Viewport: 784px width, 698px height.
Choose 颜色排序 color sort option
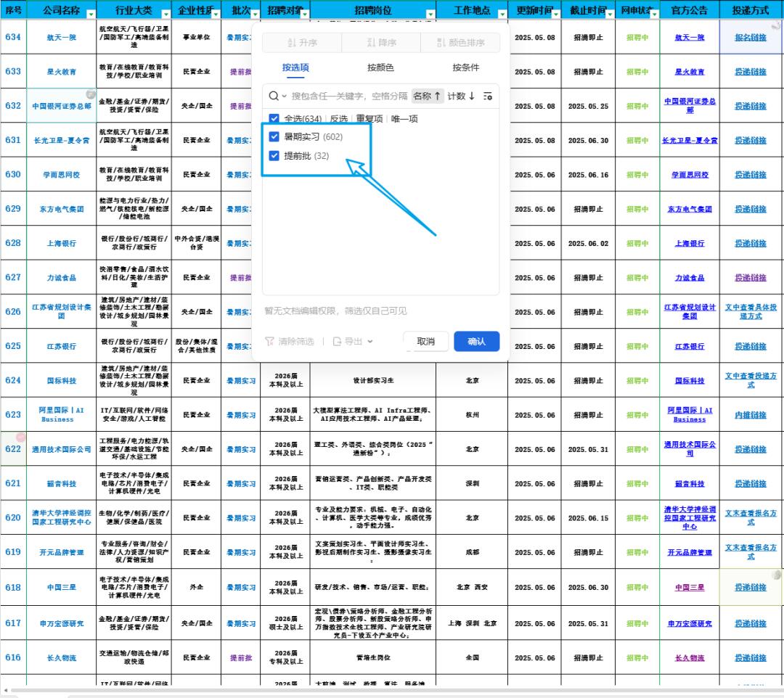tap(460, 43)
